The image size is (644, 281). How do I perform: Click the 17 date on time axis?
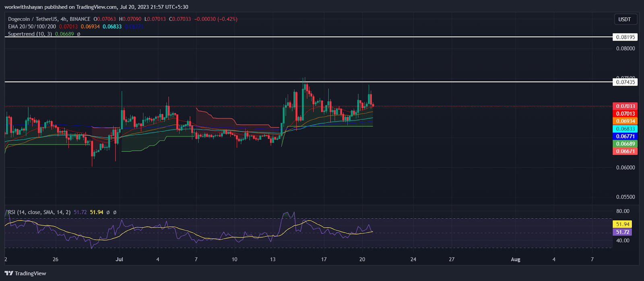324,259
